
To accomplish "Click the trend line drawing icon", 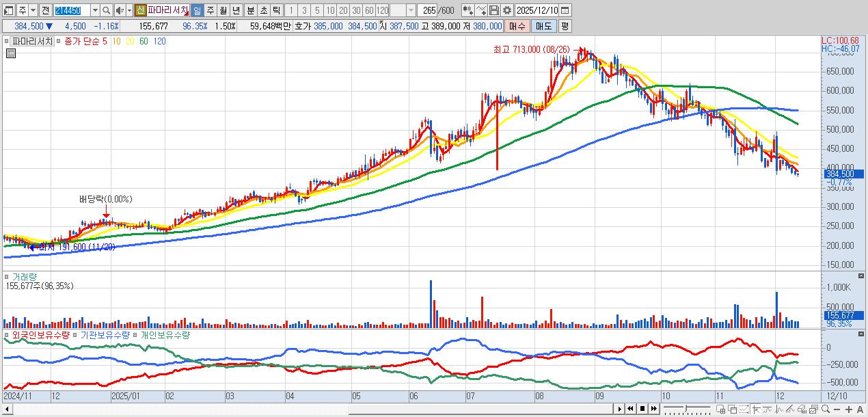I will [x=790, y=409].
